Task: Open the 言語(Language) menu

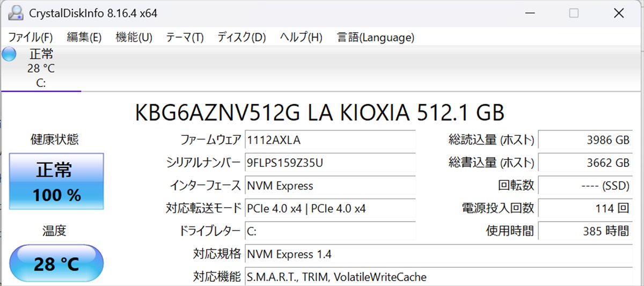Action: pos(376,38)
